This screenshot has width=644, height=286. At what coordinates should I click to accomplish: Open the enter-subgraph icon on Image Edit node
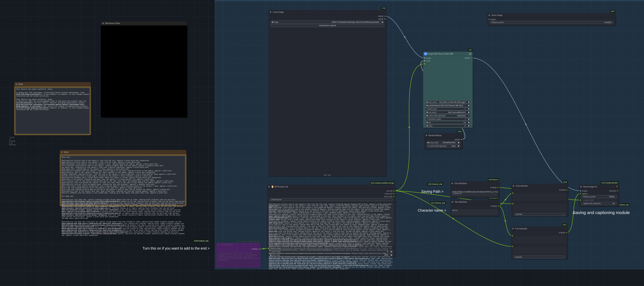(470, 54)
